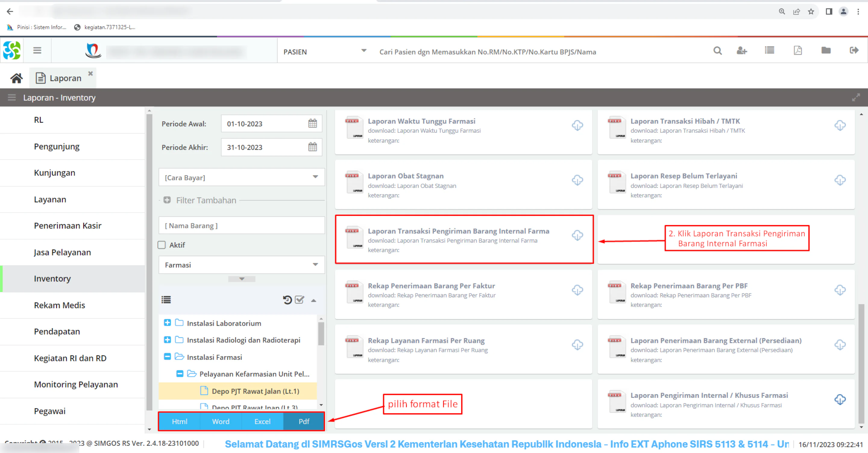The height and width of the screenshot is (453, 868).
Task: Click the history refresh icon above tree
Action: pyautogui.click(x=287, y=300)
